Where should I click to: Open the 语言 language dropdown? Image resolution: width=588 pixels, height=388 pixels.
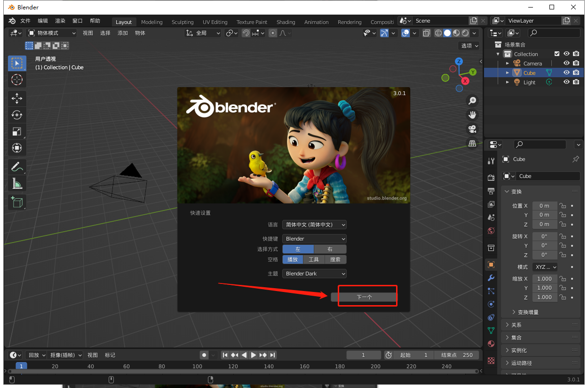314,225
